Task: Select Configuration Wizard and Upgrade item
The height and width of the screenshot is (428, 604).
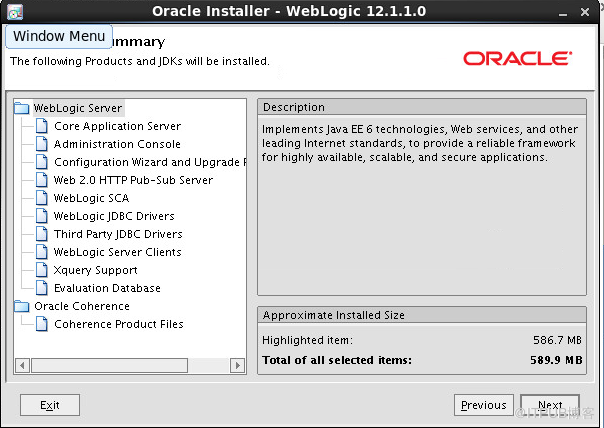Action: [150, 162]
